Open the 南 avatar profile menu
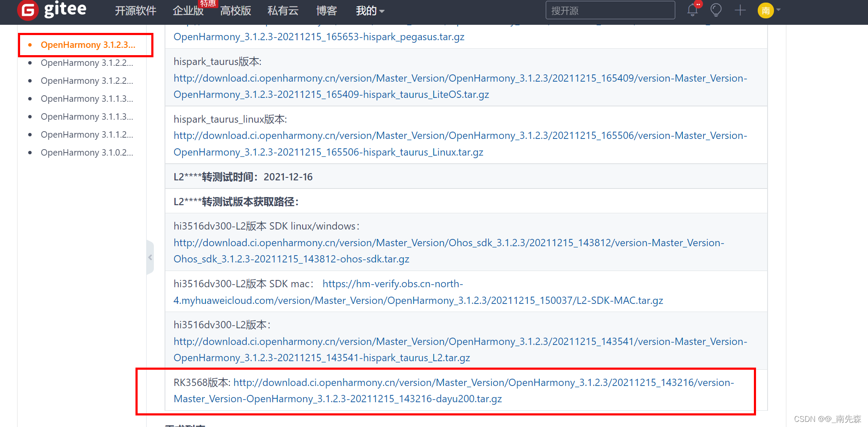This screenshot has width=868, height=427. click(765, 10)
